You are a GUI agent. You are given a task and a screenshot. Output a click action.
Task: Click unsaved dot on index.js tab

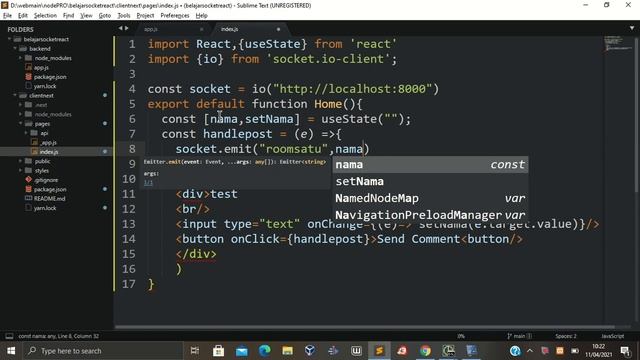tap(278, 29)
